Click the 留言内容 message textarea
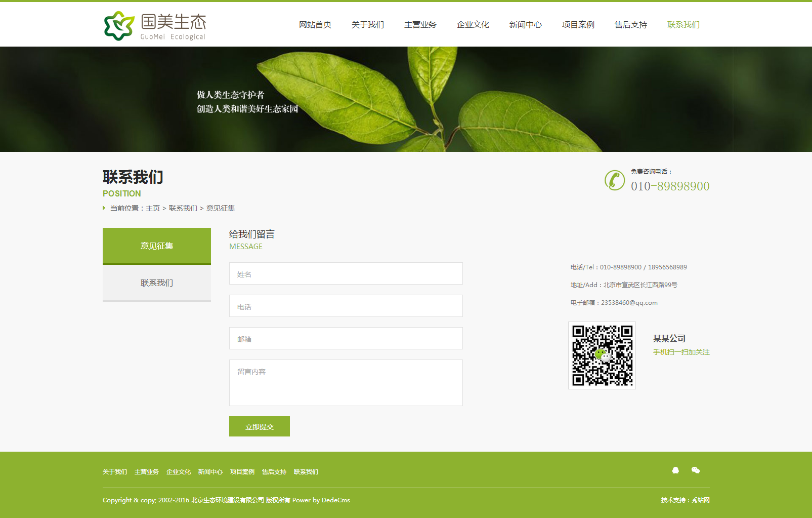Image resolution: width=812 pixels, height=518 pixels. [346, 383]
